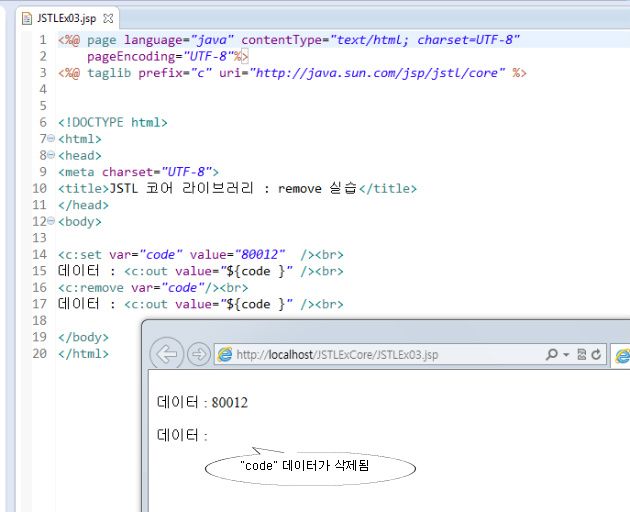Click the taglib uri jstl/core on line 3

coord(362,73)
